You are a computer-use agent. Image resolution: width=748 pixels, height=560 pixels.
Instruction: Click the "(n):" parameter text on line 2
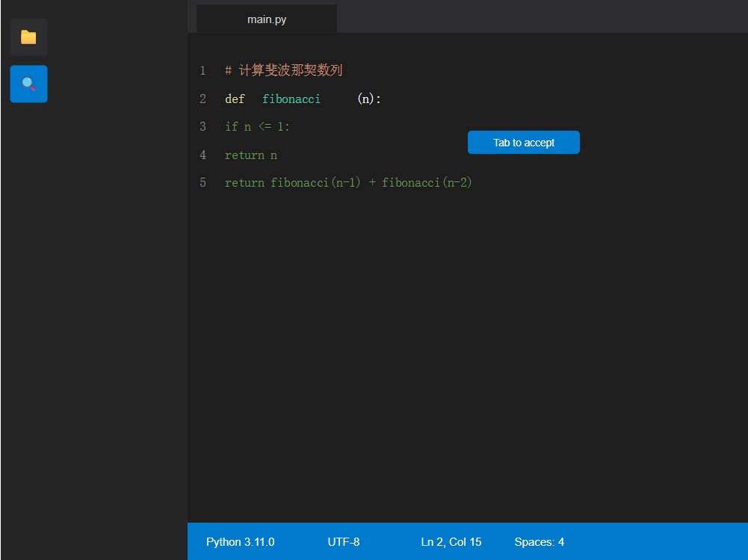[x=369, y=99]
